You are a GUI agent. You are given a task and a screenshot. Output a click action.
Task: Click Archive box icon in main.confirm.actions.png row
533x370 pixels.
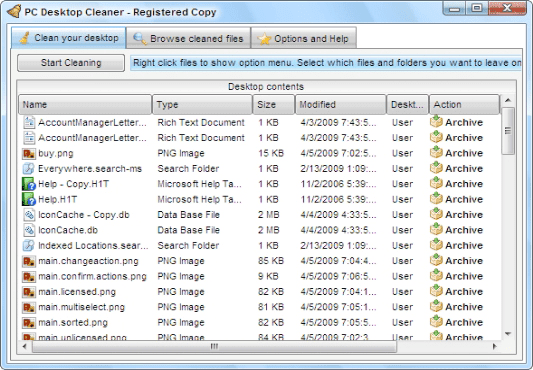pos(436,276)
